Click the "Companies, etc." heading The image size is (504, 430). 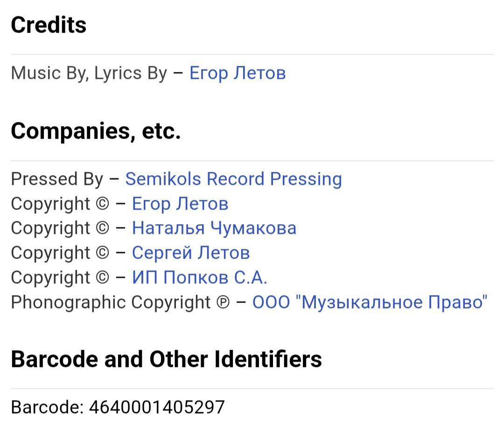[x=96, y=131]
